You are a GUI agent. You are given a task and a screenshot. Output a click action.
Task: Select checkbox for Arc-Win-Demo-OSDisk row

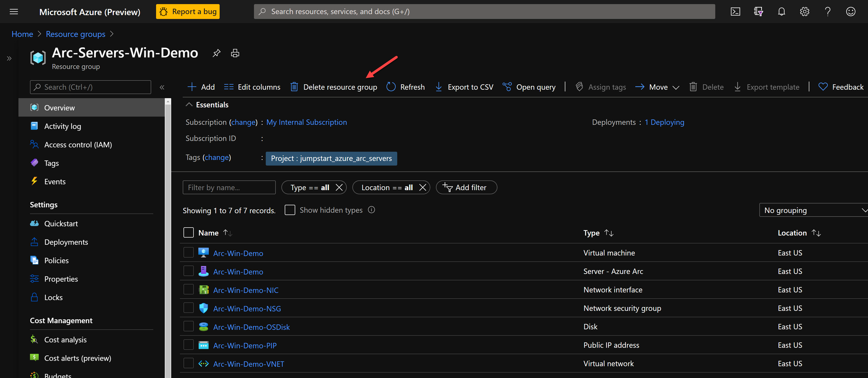[x=188, y=326]
